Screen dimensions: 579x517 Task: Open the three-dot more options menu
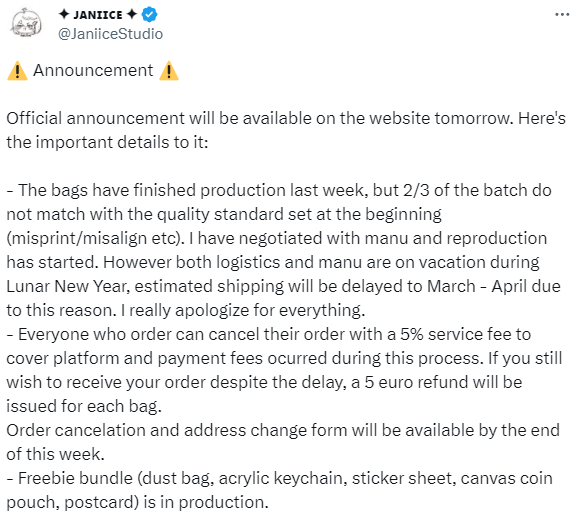562,15
